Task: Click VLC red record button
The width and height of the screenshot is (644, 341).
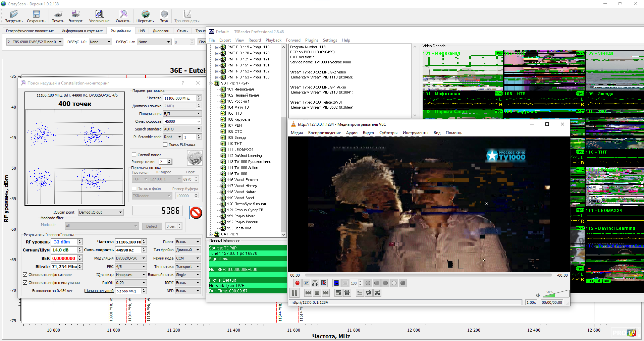Action: tap(297, 283)
